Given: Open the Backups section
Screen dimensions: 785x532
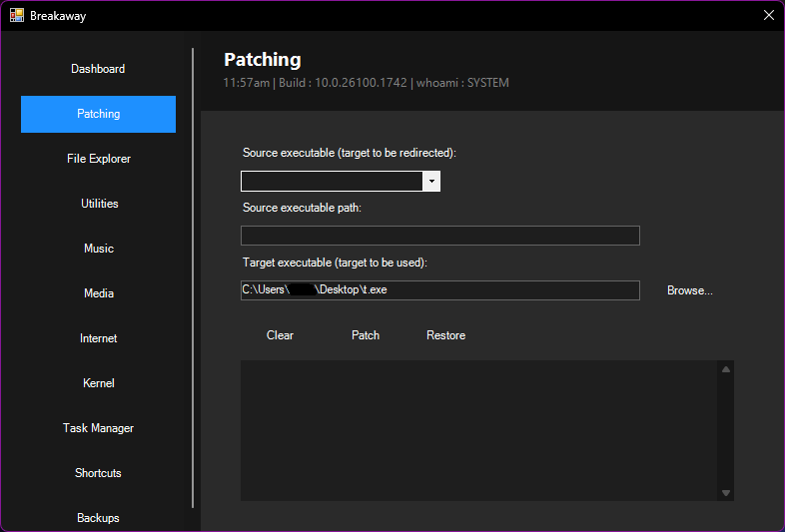Looking at the screenshot, I should coord(98,518).
